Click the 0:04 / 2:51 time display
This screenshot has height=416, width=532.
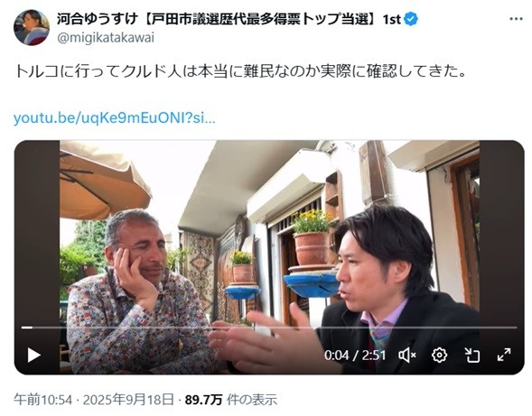tap(355, 356)
